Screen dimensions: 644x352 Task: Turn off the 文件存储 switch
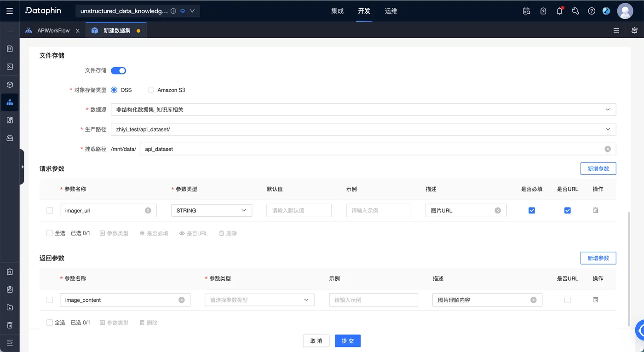click(118, 70)
